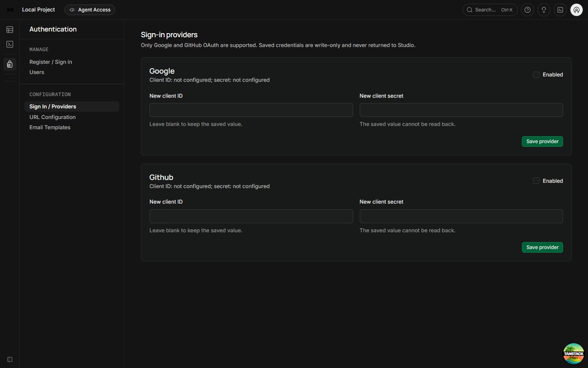
Task: Click the CONFIGURATION section label
Action: tap(50, 94)
